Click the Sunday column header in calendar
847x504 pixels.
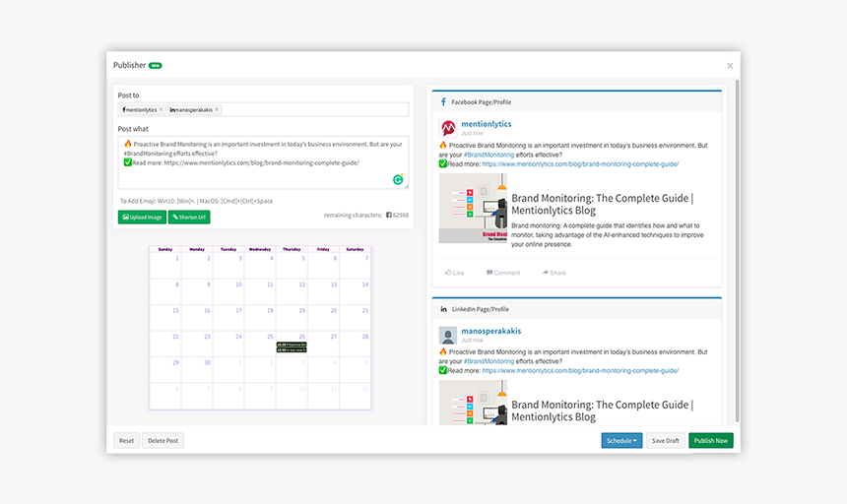(165, 249)
